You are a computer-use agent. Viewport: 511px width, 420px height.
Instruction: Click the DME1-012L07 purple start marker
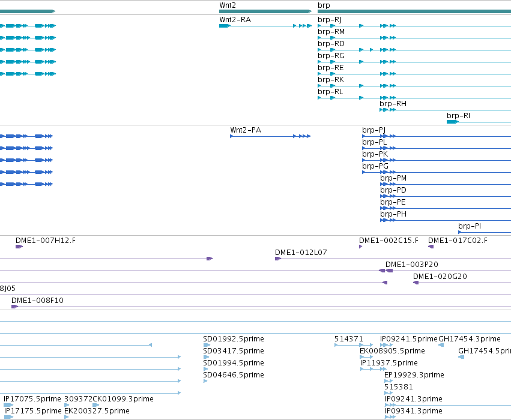[x=277, y=259]
